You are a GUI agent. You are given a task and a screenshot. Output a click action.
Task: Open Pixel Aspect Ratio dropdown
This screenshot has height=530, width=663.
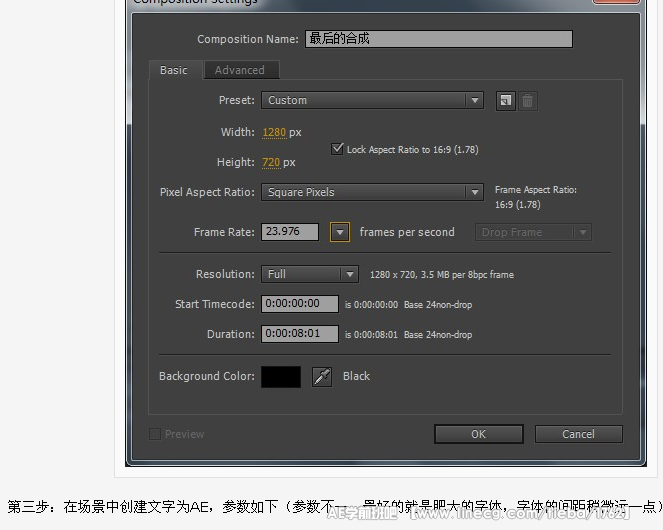372,192
